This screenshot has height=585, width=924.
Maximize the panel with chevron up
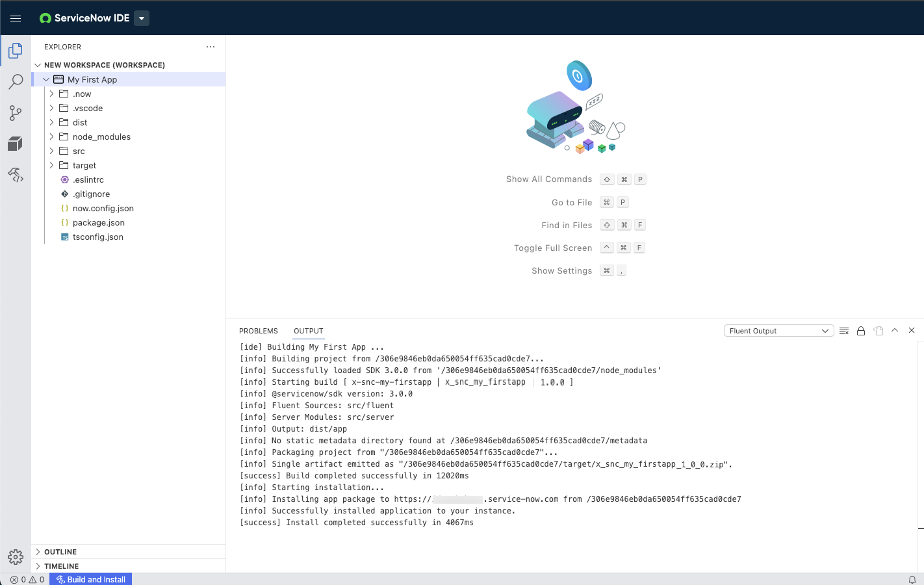(x=895, y=330)
